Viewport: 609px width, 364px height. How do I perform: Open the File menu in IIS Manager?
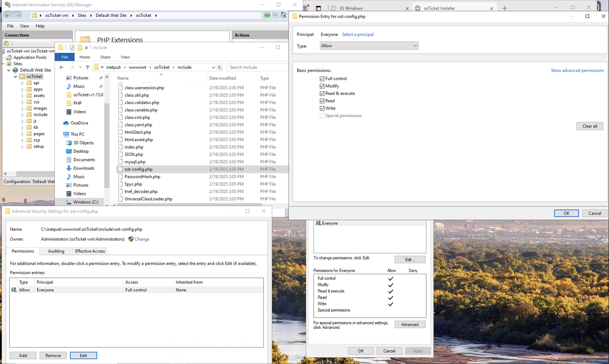(10, 26)
